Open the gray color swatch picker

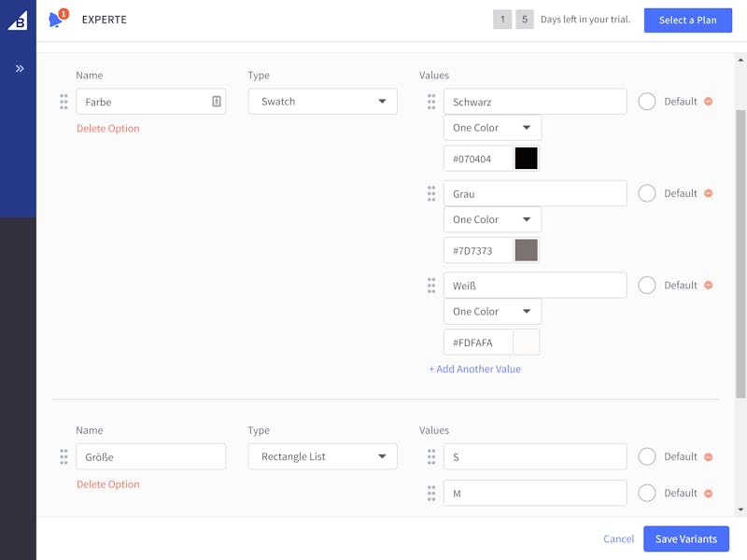click(527, 250)
